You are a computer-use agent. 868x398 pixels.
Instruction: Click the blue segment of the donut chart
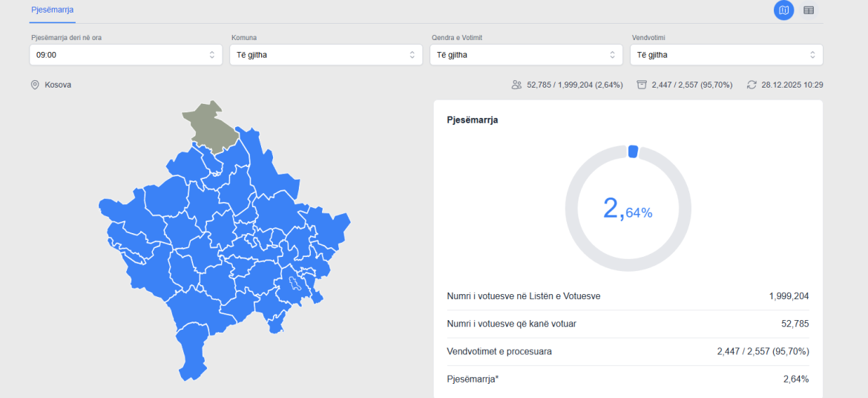[x=633, y=151]
